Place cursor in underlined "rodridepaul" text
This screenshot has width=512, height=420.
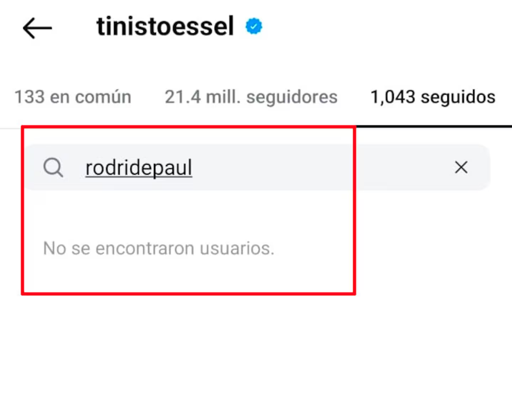[139, 168]
